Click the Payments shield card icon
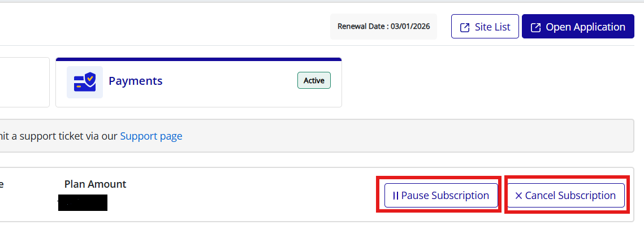 click(85, 82)
